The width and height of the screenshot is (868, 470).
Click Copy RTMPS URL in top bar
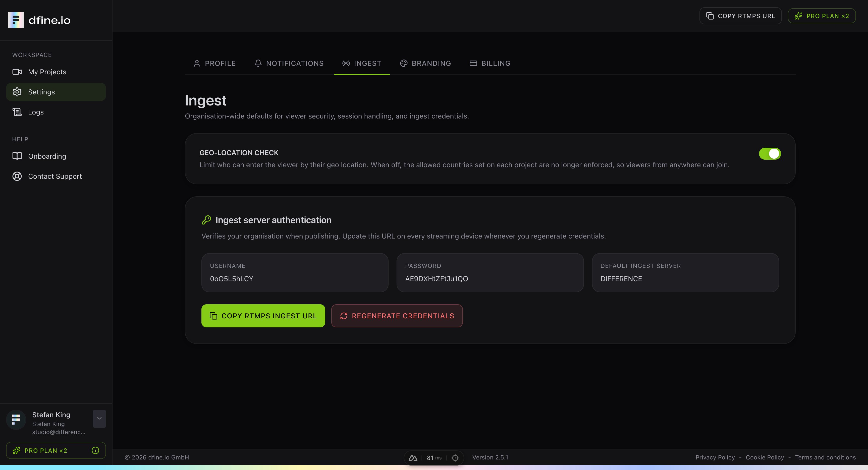[x=740, y=16]
